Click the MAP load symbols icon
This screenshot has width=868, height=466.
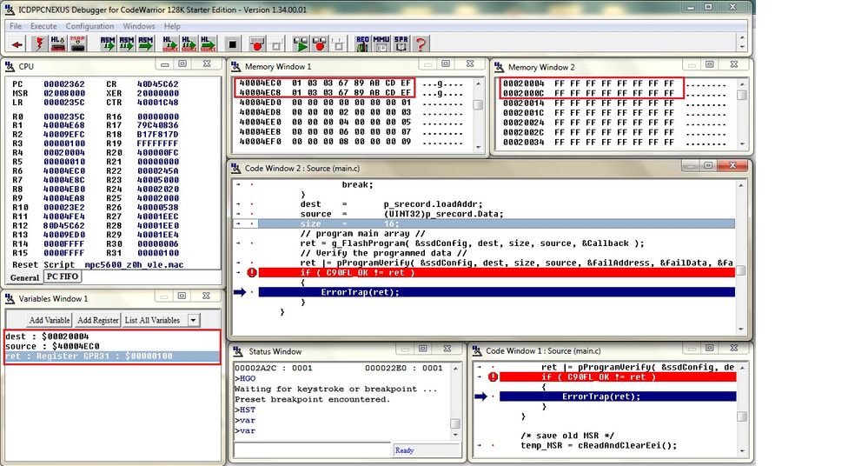click(77, 43)
